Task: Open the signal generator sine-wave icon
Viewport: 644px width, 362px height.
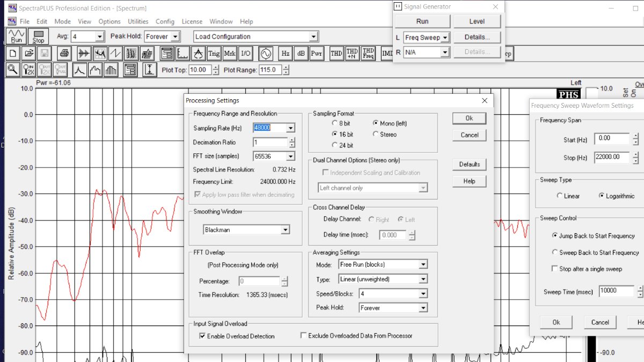Action: (266, 54)
